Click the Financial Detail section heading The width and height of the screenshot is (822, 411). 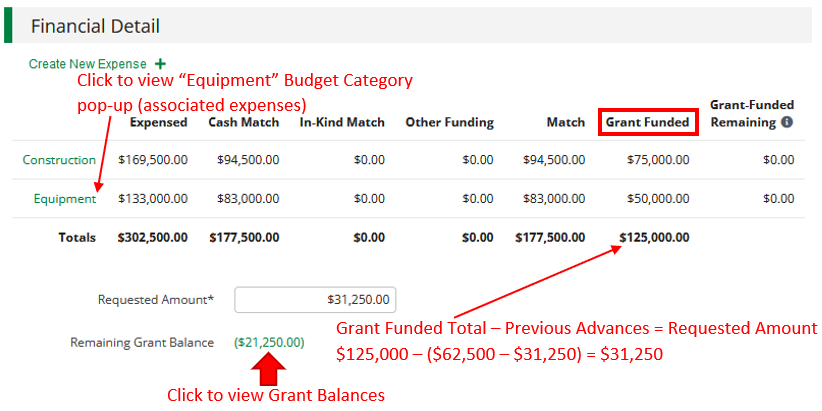point(95,26)
